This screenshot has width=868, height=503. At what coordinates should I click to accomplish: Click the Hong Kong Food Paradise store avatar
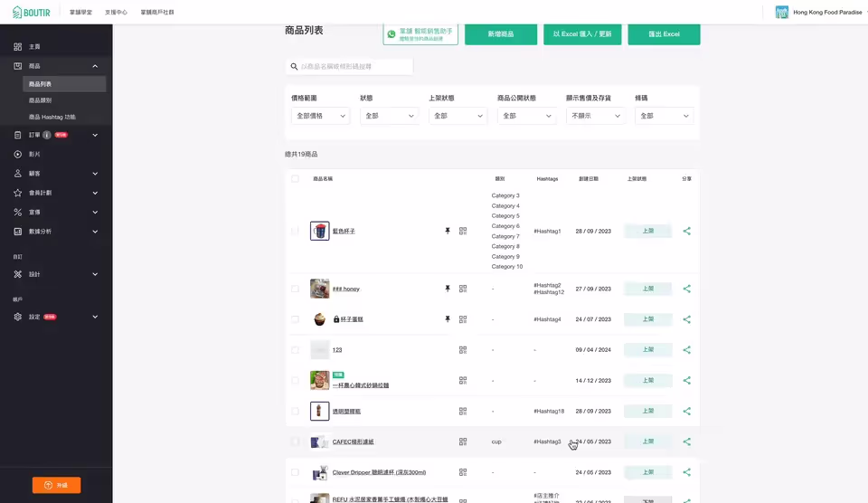click(781, 12)
